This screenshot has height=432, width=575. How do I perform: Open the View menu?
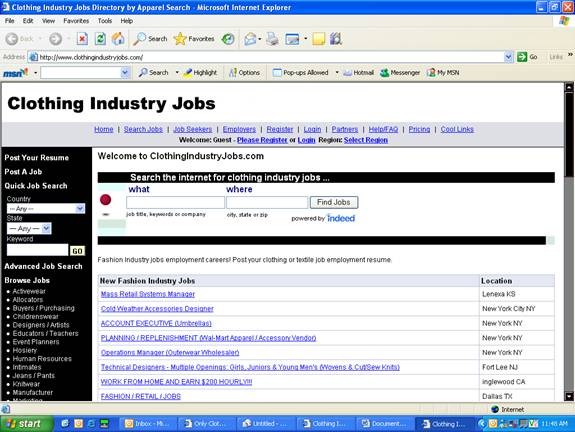click(x=48, y=21)
